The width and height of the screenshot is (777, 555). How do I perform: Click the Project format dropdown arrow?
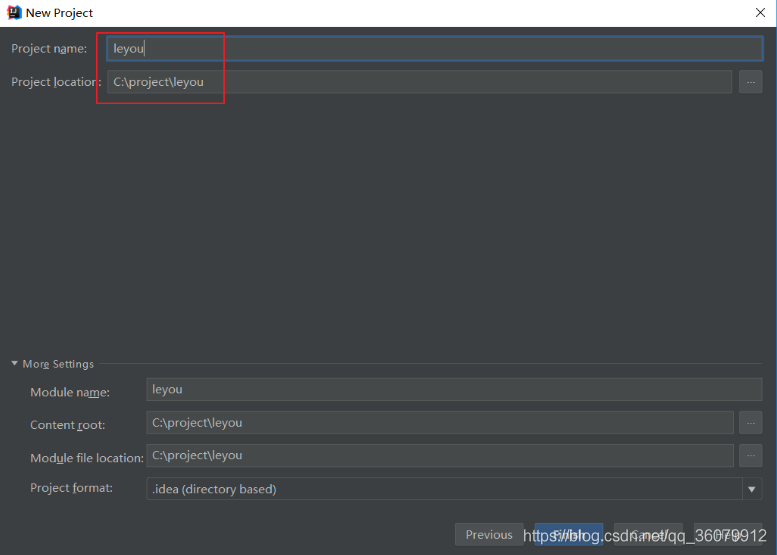[x=752, y=489]
